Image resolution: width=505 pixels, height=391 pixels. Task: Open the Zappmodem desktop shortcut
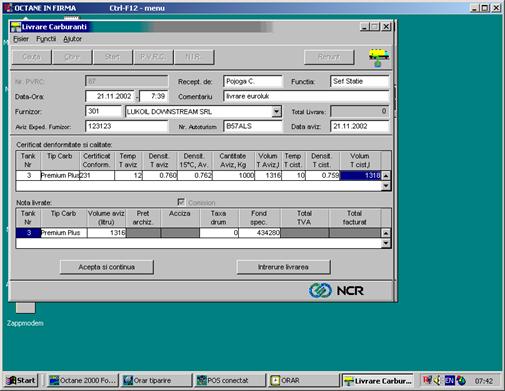coord(25,314)
